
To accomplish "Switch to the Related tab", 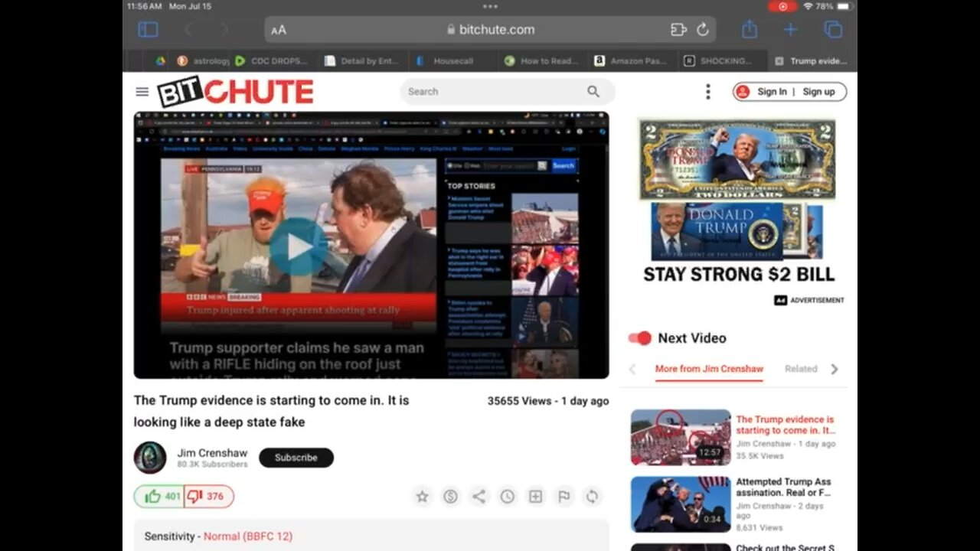I will tap(801, 369).
